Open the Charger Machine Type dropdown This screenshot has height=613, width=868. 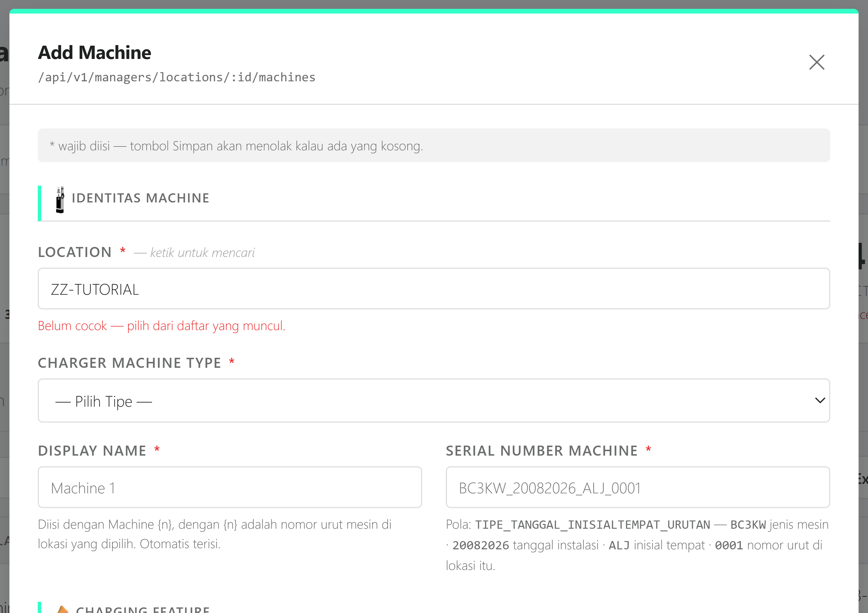[434, 401]
